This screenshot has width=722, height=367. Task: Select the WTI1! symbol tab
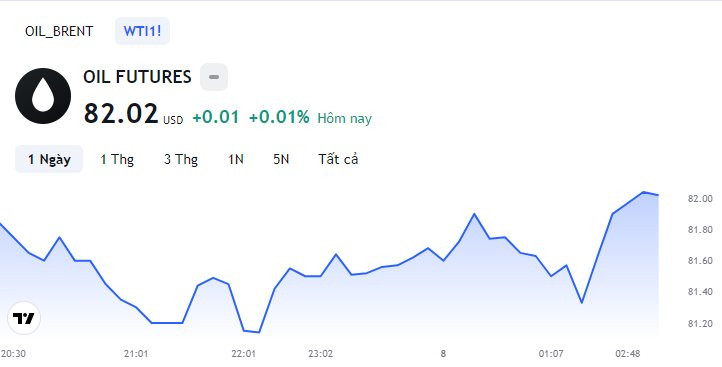(142, 31)
